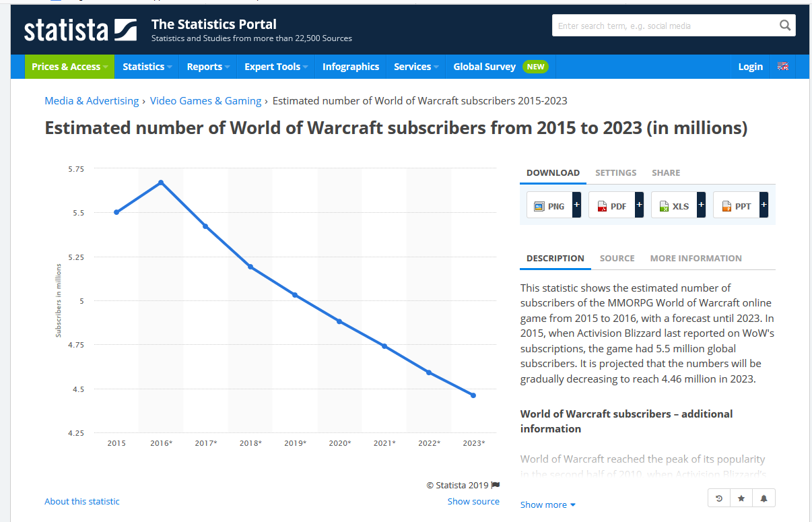Switch to the Settings tab
Viewport: 812px width, 522px height.
coord(615,173)
